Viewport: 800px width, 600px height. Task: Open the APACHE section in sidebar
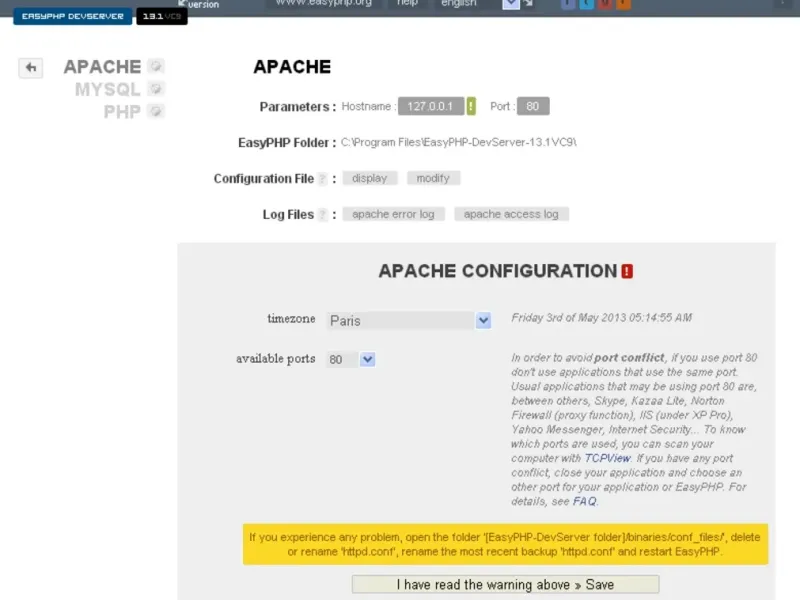point(102,67)
